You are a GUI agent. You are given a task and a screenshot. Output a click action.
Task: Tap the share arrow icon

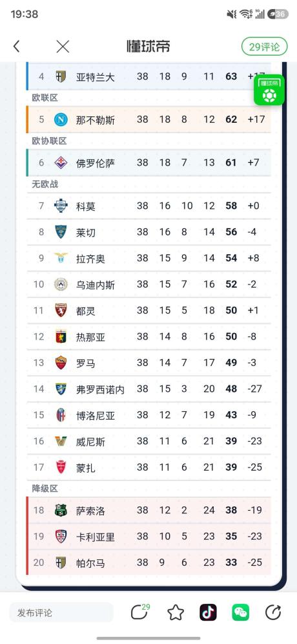tap(273, 613)
